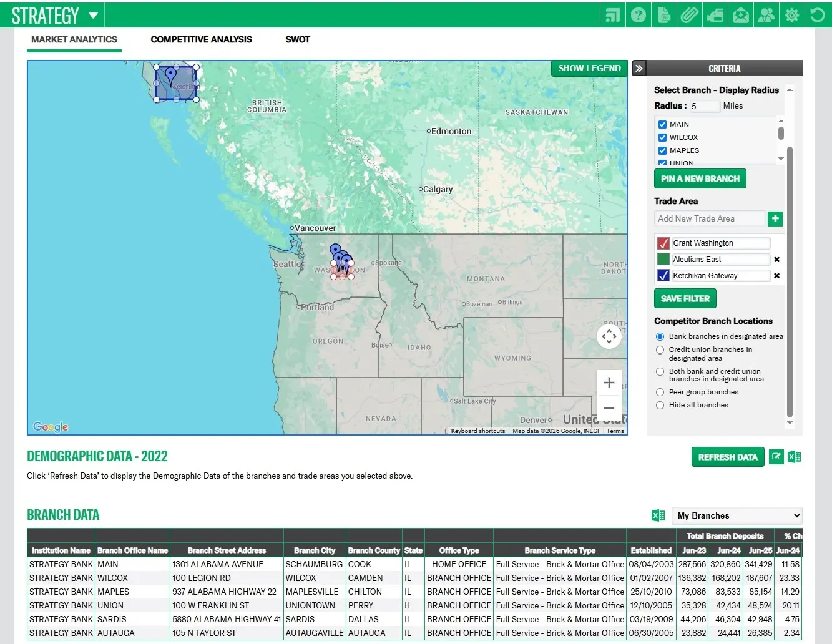
Task: Toggle the WILCOX branch checkbox
Action: (x=662, y=137)
